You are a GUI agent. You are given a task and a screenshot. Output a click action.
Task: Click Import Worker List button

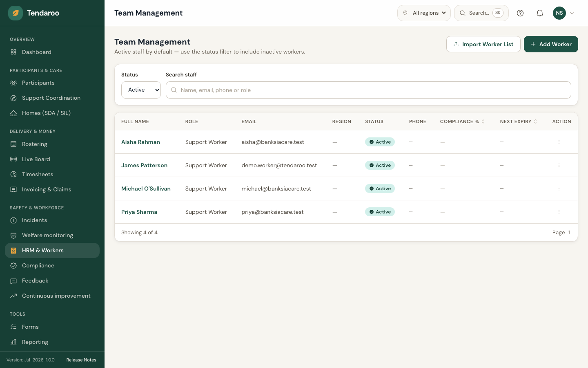click(483, 44)
